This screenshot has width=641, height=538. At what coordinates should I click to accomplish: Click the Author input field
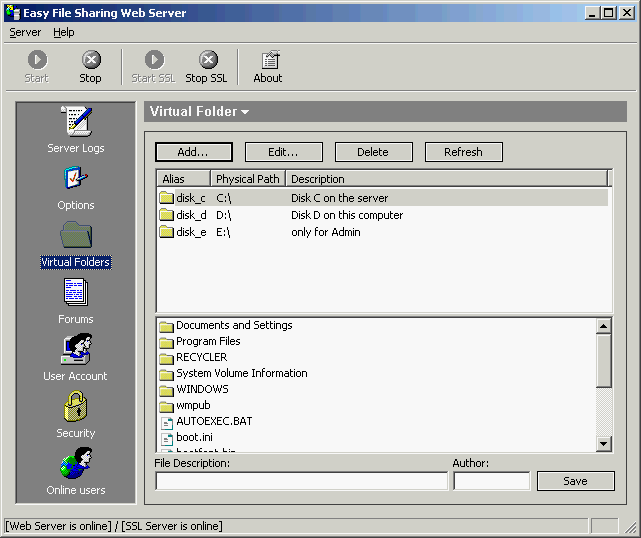[x=492, y=481]
